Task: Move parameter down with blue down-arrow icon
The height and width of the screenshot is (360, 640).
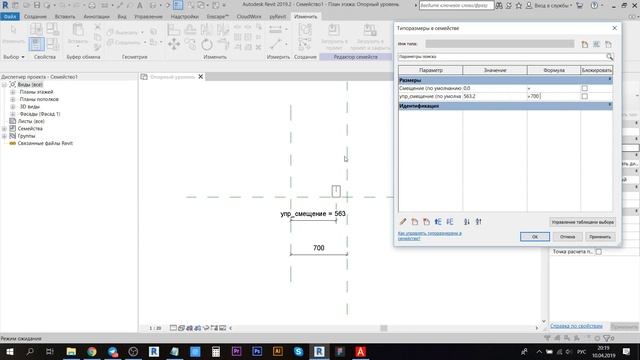Action: coord(449,222)
